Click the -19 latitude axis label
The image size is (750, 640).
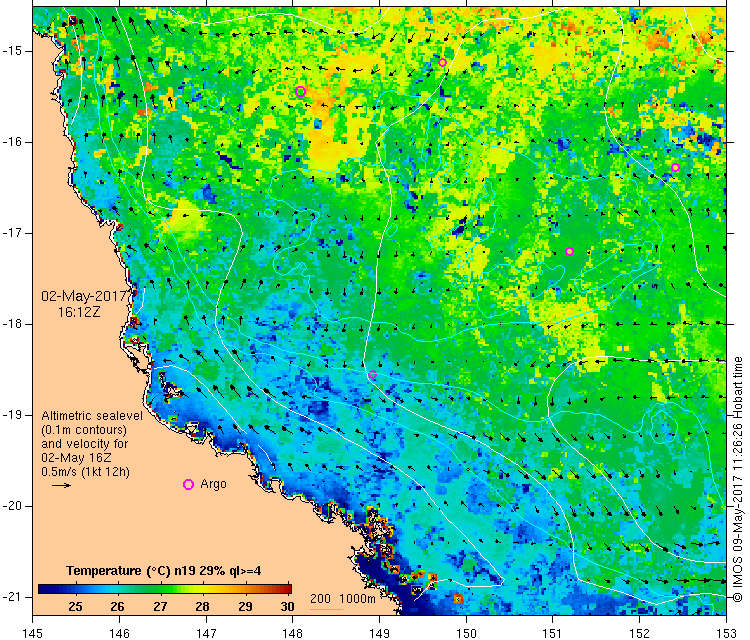11,415
